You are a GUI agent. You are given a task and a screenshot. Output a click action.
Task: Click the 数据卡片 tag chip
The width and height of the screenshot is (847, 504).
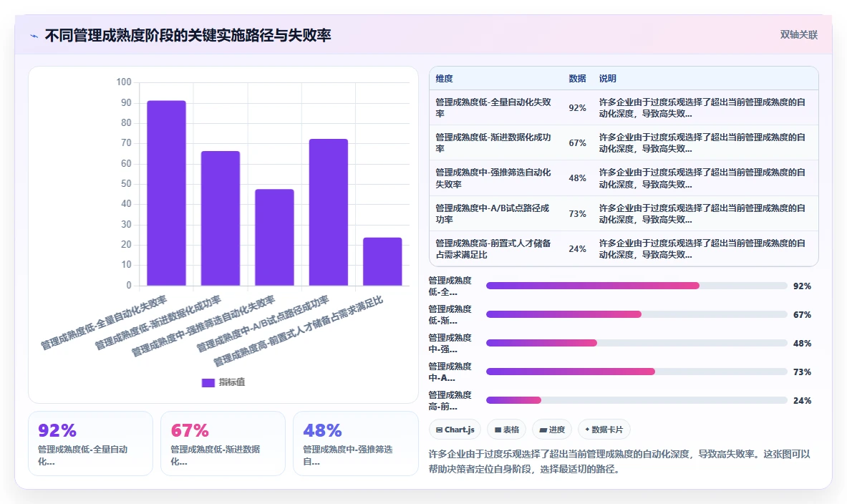pyautogui.click(x=604, y=430)
